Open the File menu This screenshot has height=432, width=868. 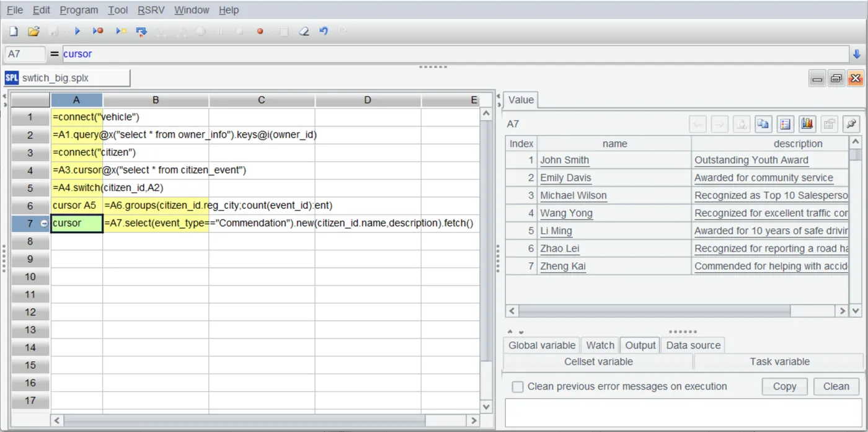click(x=14, y=10)
